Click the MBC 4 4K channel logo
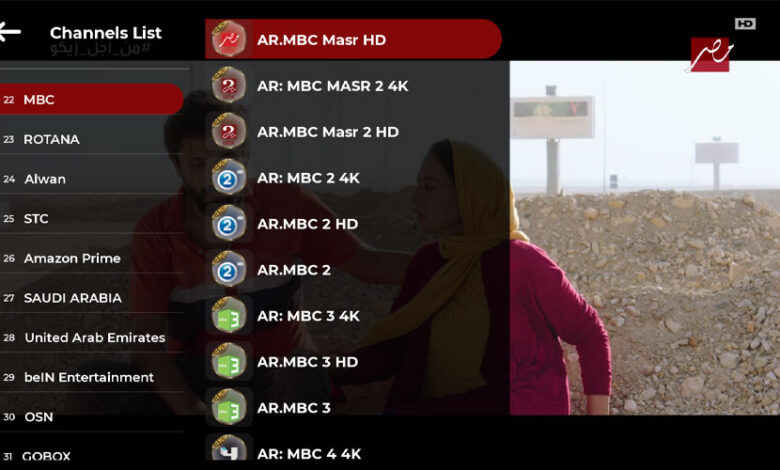The height and width of the screenshot is (470, 780). pyautogui.click(x=229, y=448)
